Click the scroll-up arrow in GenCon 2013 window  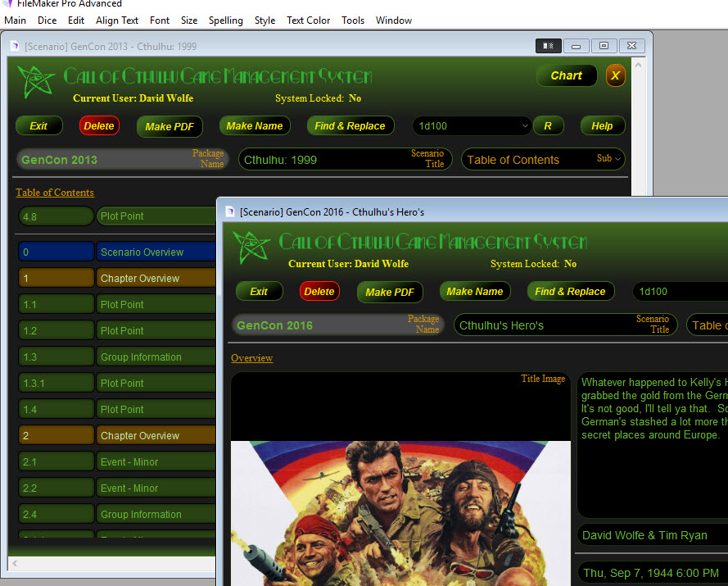pos(639,66)
